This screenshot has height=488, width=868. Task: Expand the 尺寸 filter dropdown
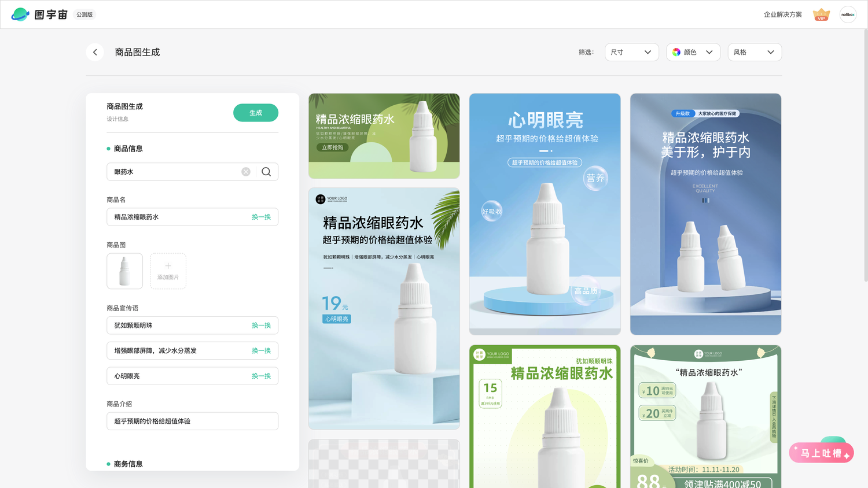click(632, 52)
